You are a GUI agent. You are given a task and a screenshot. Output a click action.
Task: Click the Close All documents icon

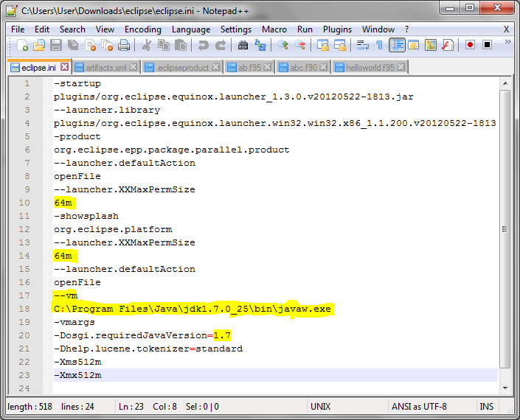coord(107,45)
